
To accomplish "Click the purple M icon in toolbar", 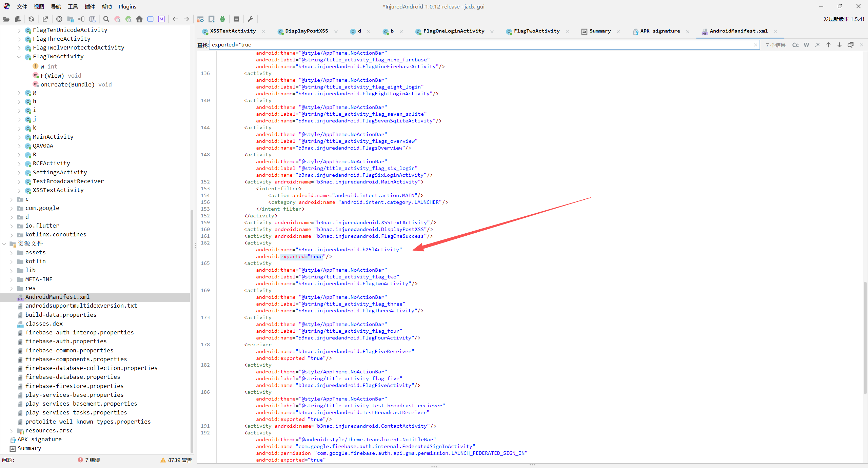I will pyautogui.click(x=161, y=19).
